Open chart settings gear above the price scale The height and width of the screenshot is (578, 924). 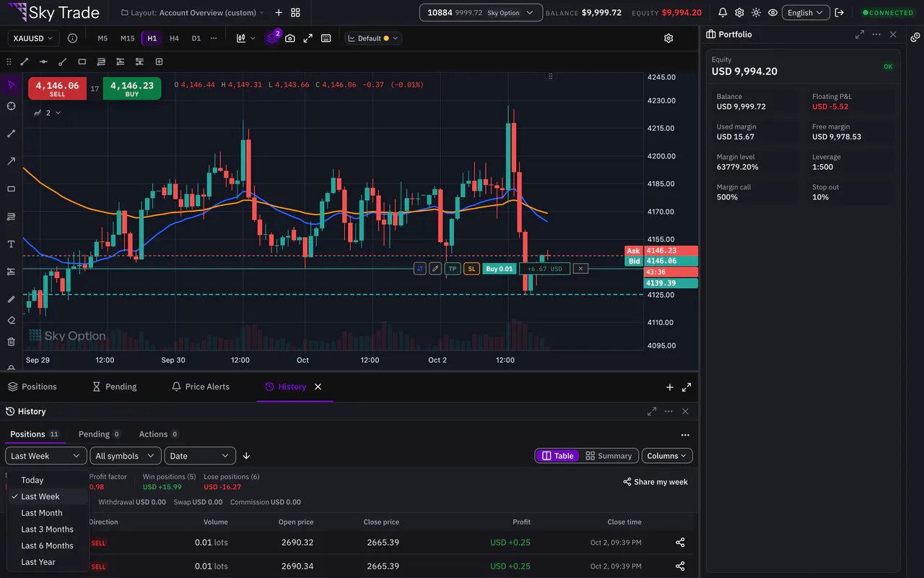(x=668, y=38)
